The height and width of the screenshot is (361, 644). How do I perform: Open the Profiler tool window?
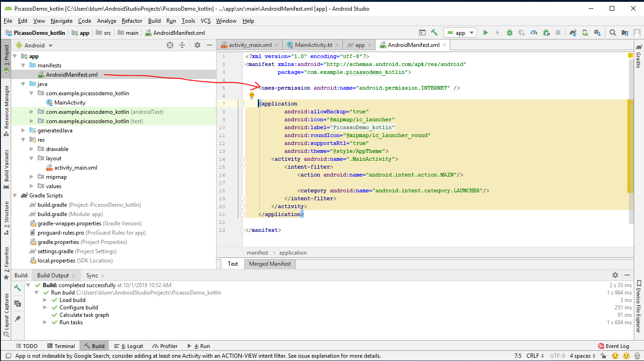point(164,346)
